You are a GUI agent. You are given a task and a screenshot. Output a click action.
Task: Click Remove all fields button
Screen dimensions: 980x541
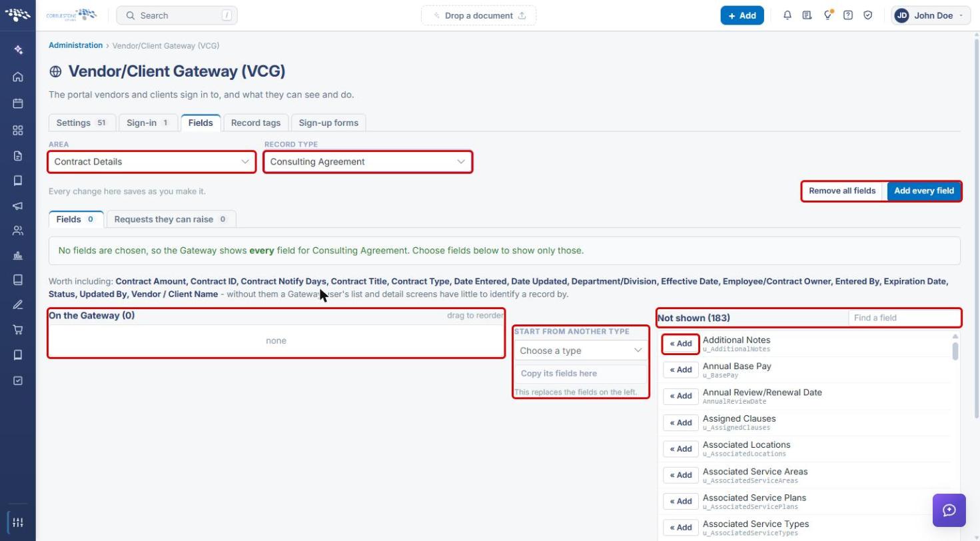[x=842, y=191]
